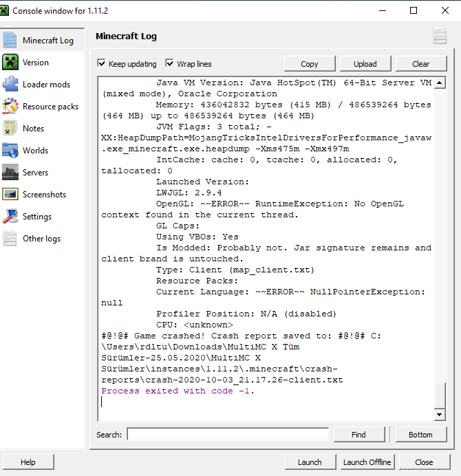Click the 'Current Language: ~~ERROR~~' log line
This screenshot has width=461, height=476.
(x=290, y=292)
